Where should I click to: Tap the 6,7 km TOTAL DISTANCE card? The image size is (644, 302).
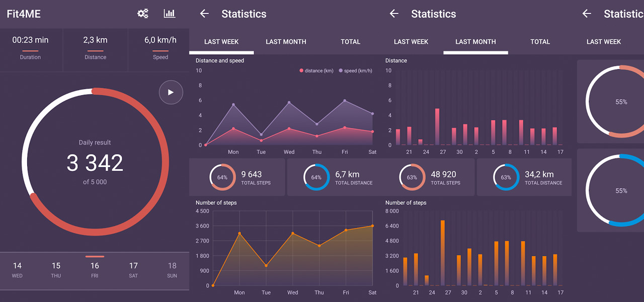[334, 177]
